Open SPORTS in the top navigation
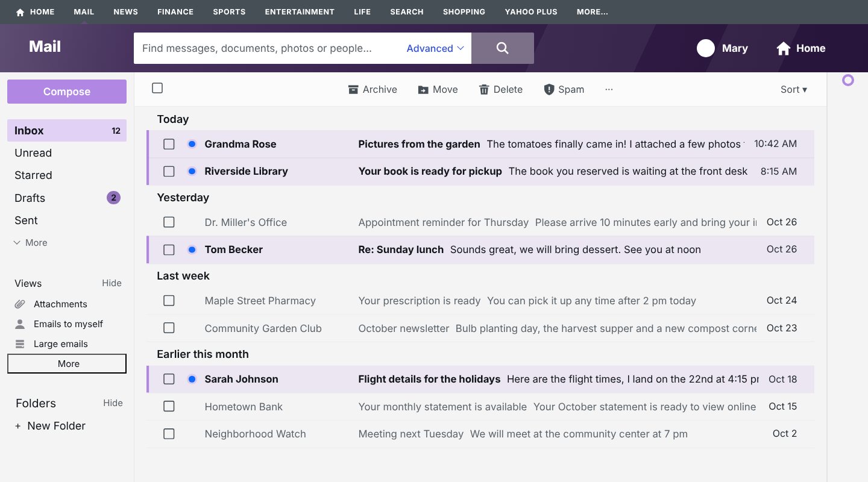 229,12
